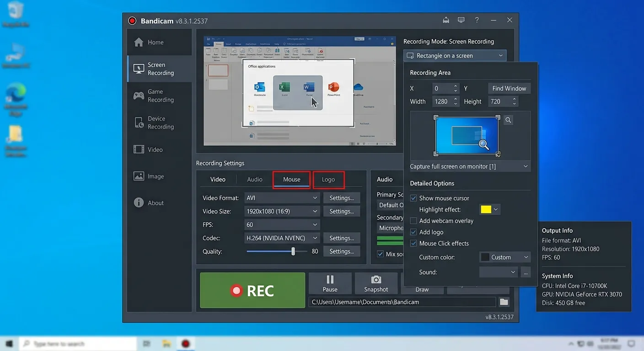
Task: Open the notification center icon
Action: 631,344
